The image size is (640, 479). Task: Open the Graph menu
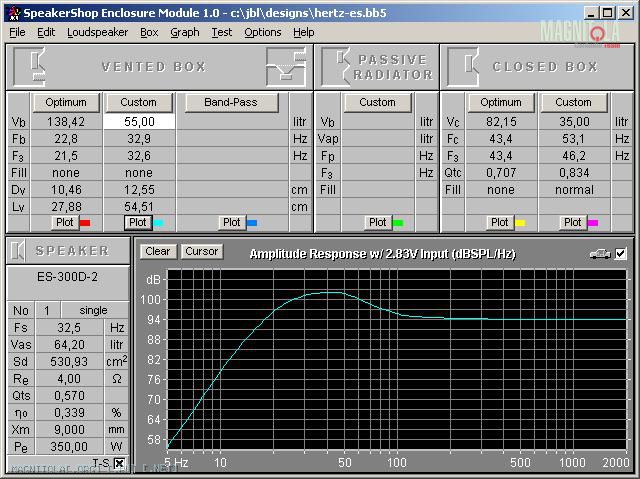click(x=185, y=32)
